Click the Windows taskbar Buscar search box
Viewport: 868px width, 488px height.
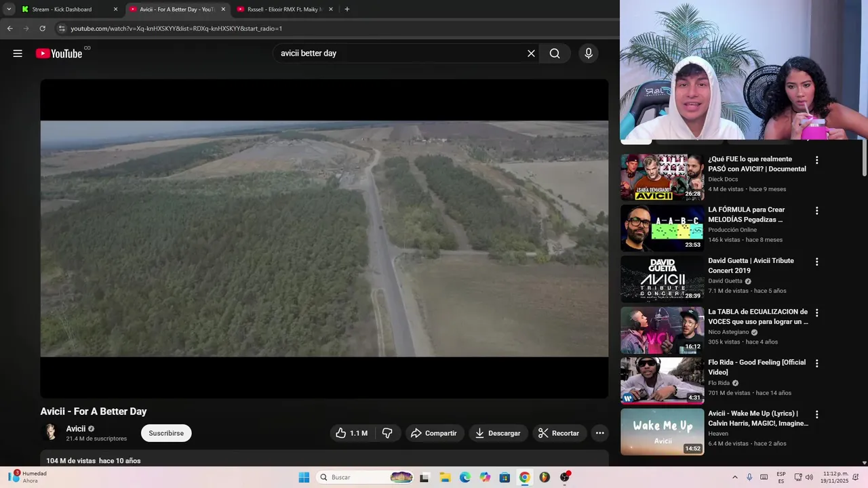[x=365, y=477]
